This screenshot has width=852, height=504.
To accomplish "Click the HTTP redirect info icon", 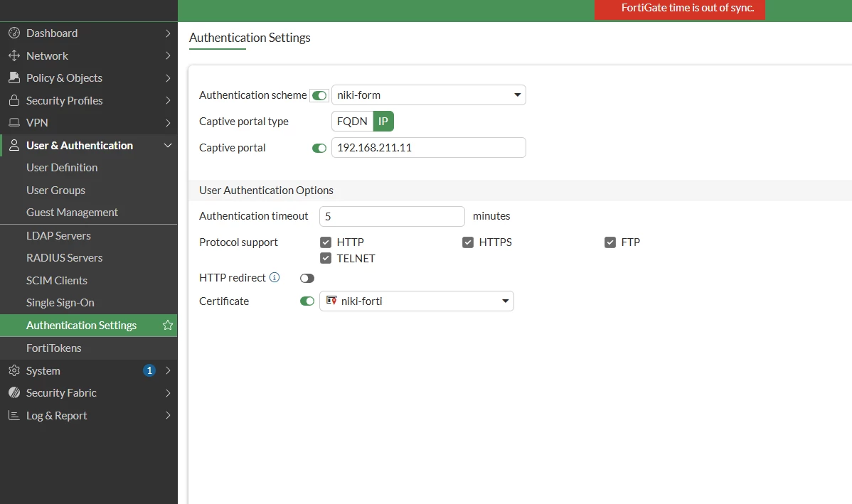I will click(275, 277).
